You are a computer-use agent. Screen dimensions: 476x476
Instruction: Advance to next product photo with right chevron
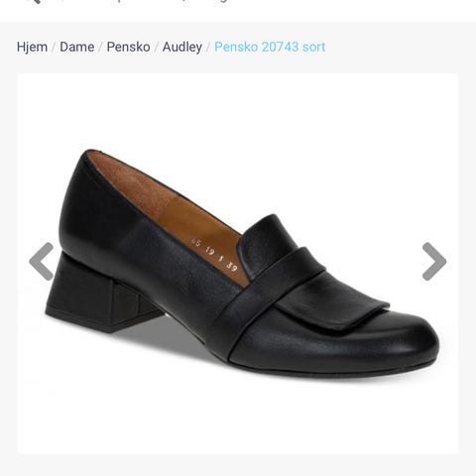coord(434,262)
